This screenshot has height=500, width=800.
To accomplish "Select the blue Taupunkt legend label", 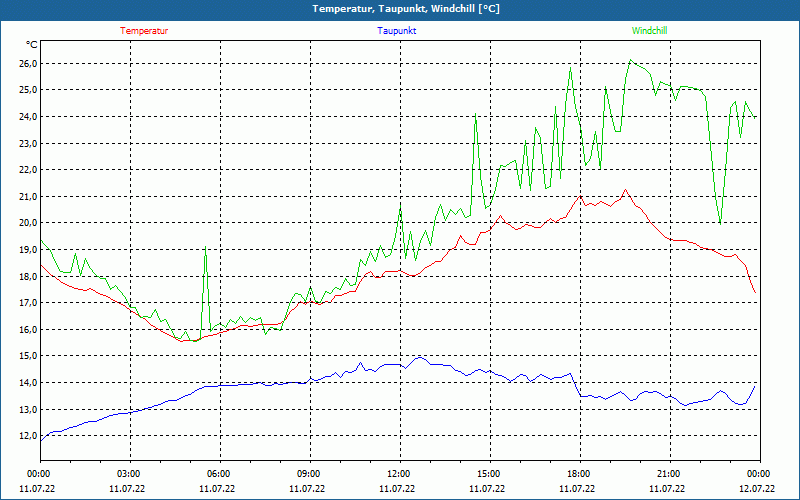I will [397, 31].
